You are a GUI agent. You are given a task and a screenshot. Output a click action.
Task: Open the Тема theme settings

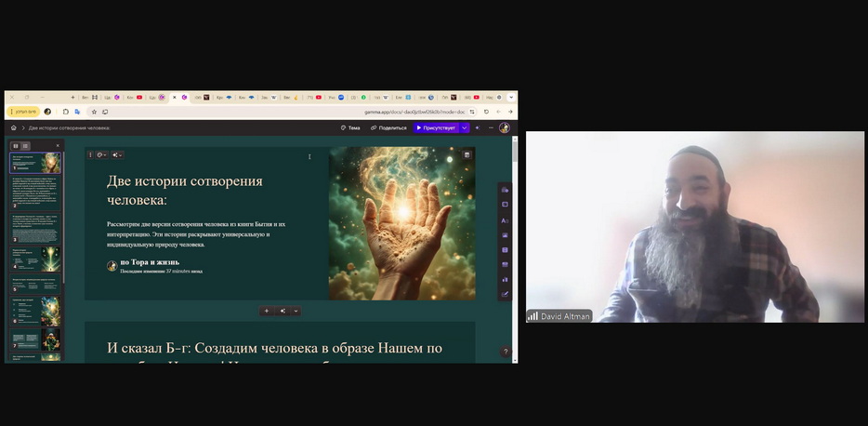350,127
